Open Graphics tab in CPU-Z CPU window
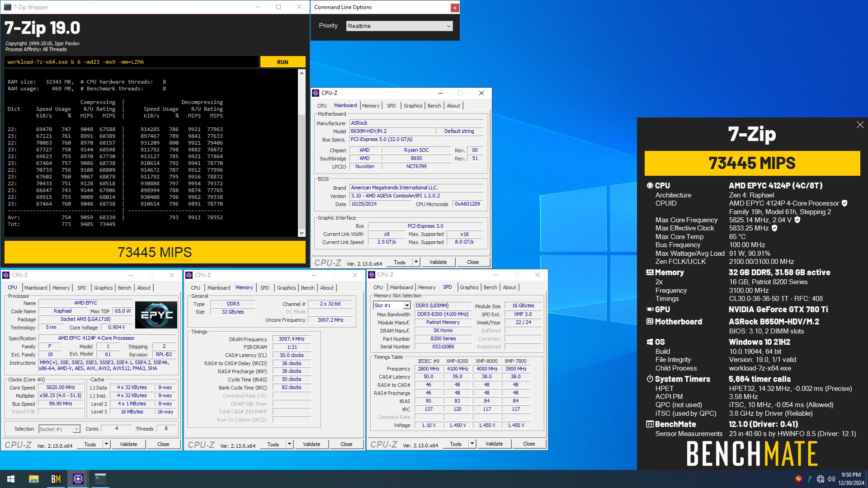The image size is (868, 488). point(104,288)
